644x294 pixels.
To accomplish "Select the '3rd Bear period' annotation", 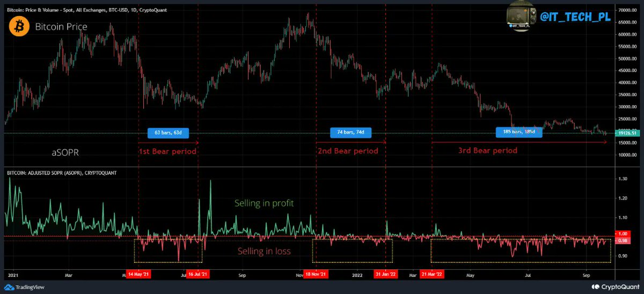I will pyautogui.click(x=488, y=150).
